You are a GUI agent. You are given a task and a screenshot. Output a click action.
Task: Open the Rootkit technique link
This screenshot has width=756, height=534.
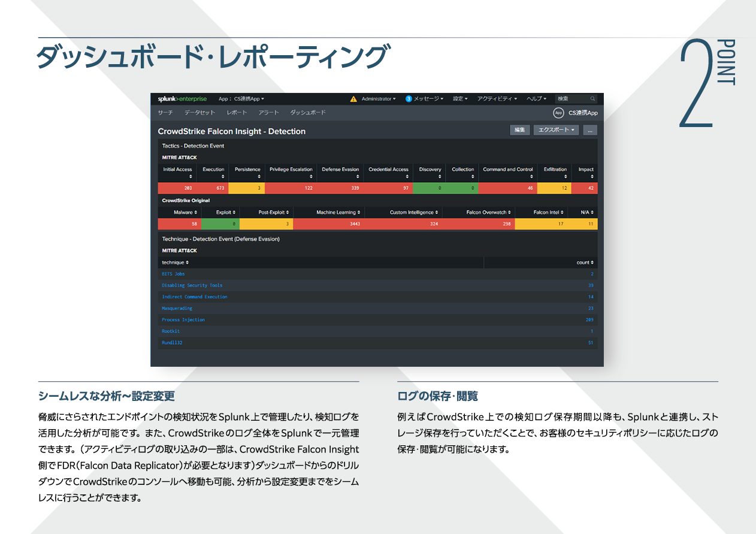pos(171,331)
